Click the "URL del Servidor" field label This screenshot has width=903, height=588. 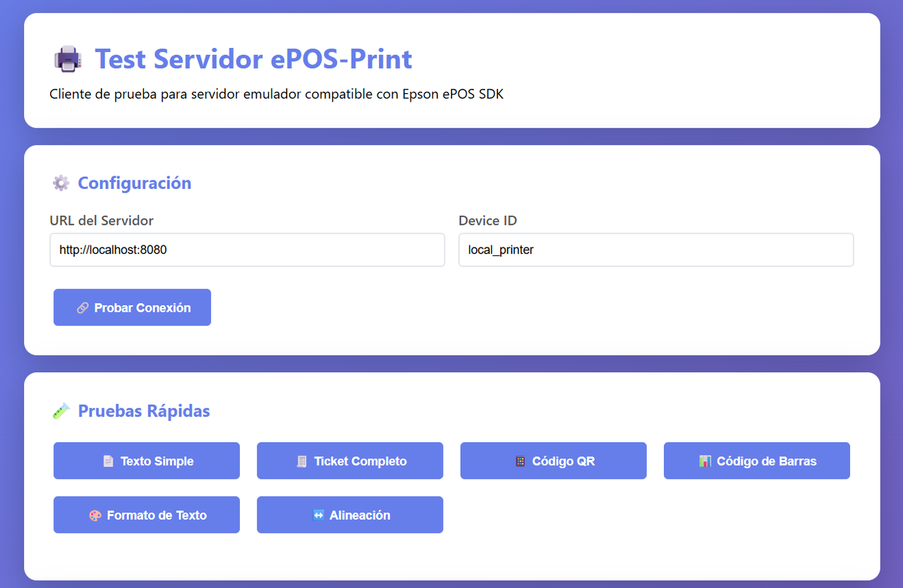pyautogui.click(x=102, y=221)
